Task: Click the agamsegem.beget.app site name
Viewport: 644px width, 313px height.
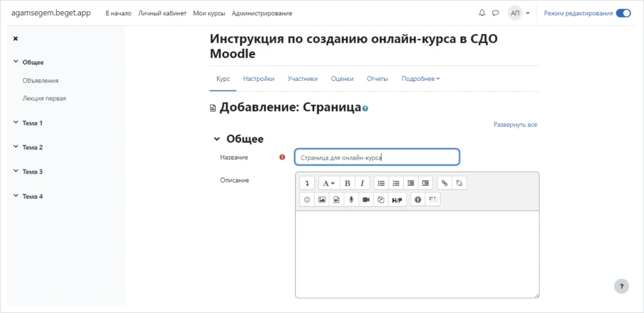Action: 51,13
